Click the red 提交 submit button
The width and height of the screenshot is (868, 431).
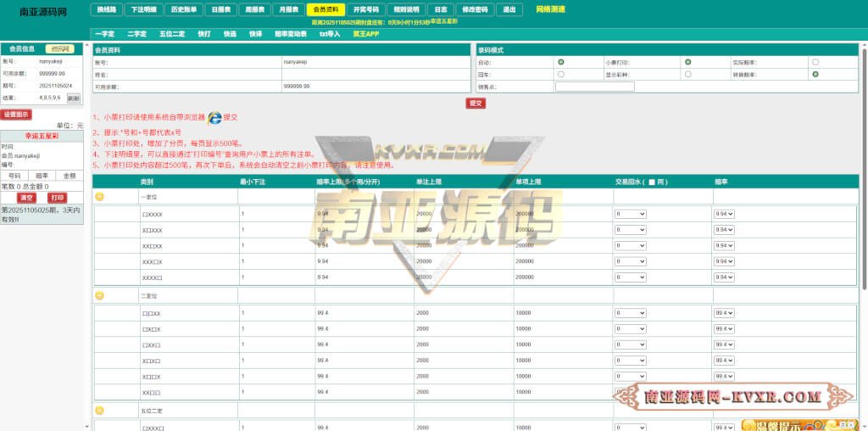(x=476, y=103)
